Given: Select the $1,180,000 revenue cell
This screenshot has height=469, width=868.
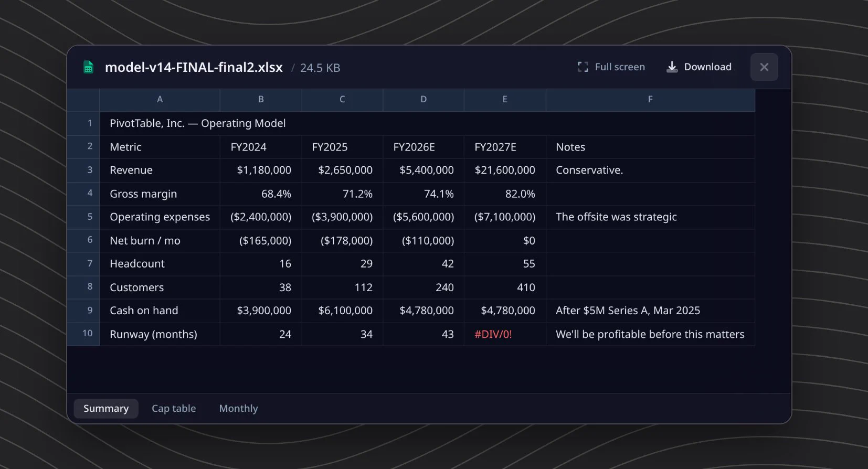Looking at the screenshot, I should coord(261,170).
